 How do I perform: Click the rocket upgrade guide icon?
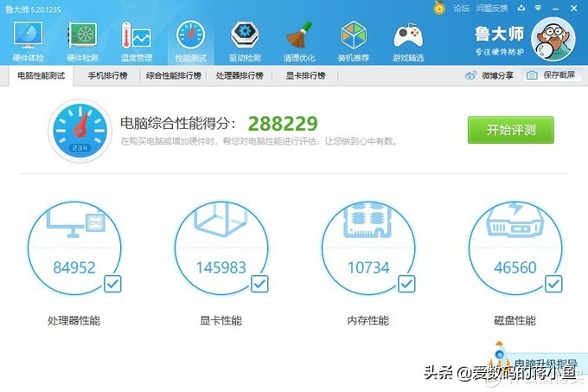(499, 356)
